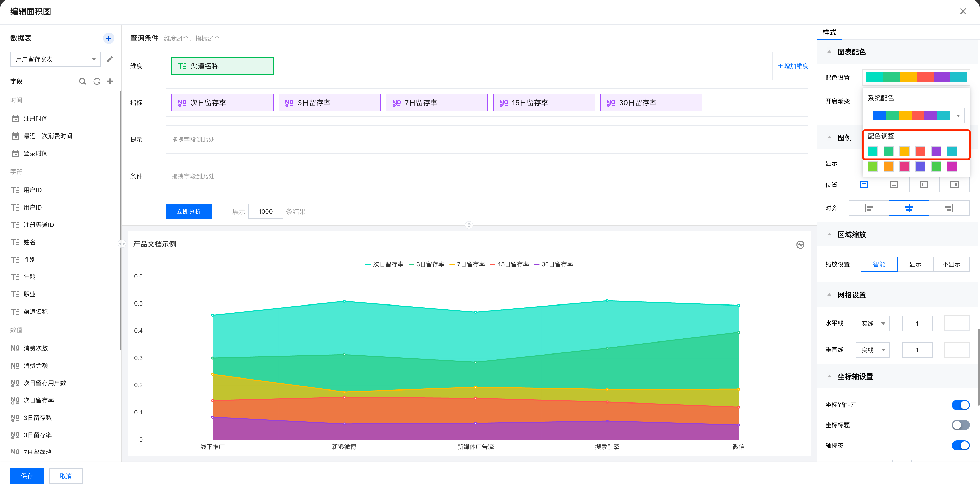Pick the purple swatch under 配色调整
Viewport: 980px width, 488px height.
pos(936,151)
